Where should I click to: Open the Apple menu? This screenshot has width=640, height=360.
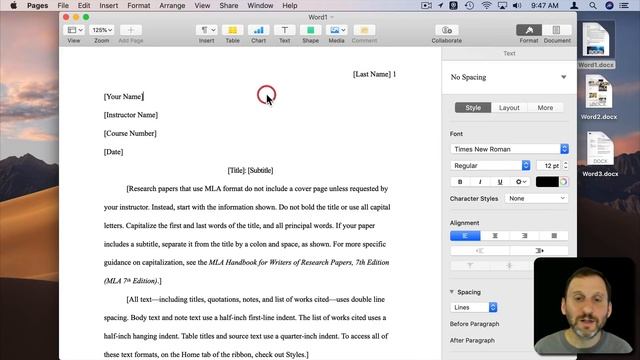coord(13,6)
